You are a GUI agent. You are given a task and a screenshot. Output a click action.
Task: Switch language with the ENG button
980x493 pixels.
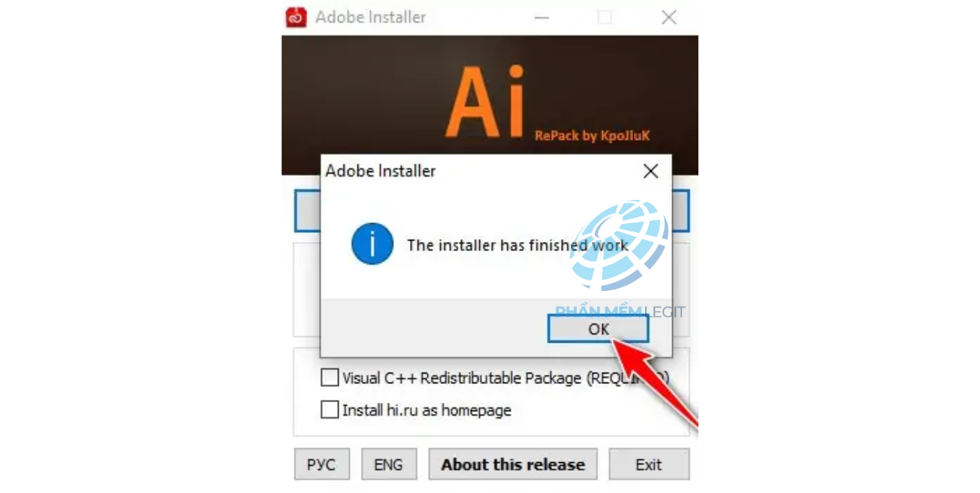tap(388, 464)
